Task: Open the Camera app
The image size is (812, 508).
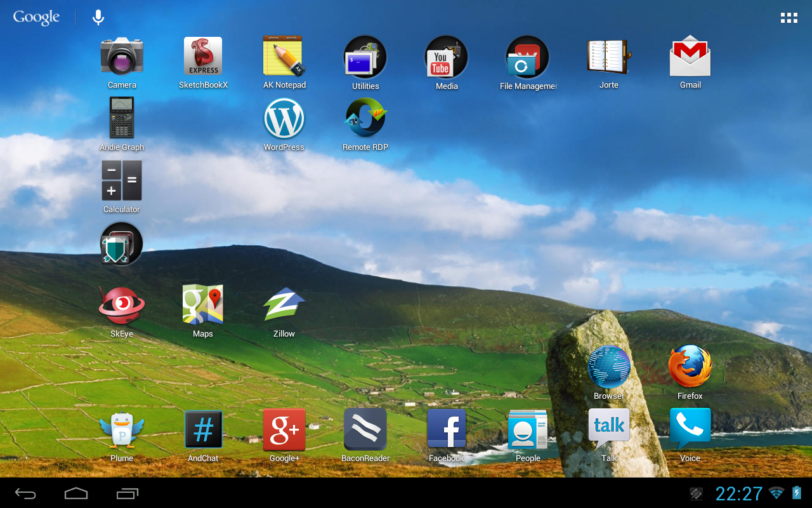Action: 122,62
